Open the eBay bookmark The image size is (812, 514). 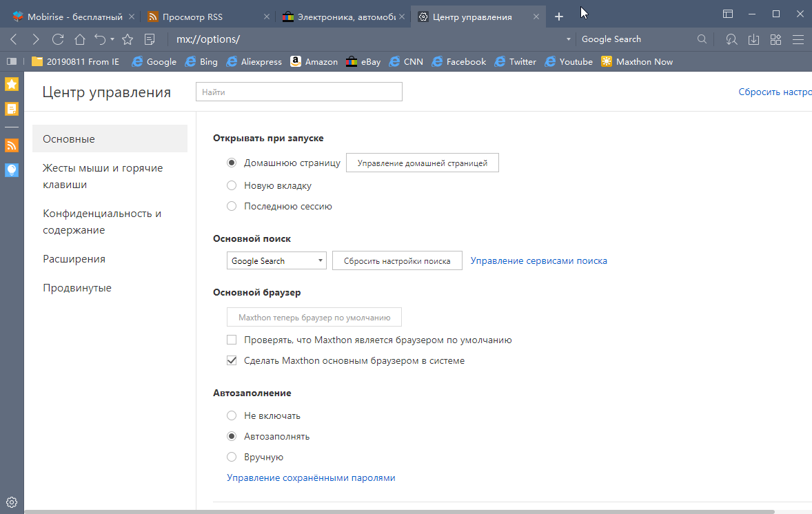363,61
